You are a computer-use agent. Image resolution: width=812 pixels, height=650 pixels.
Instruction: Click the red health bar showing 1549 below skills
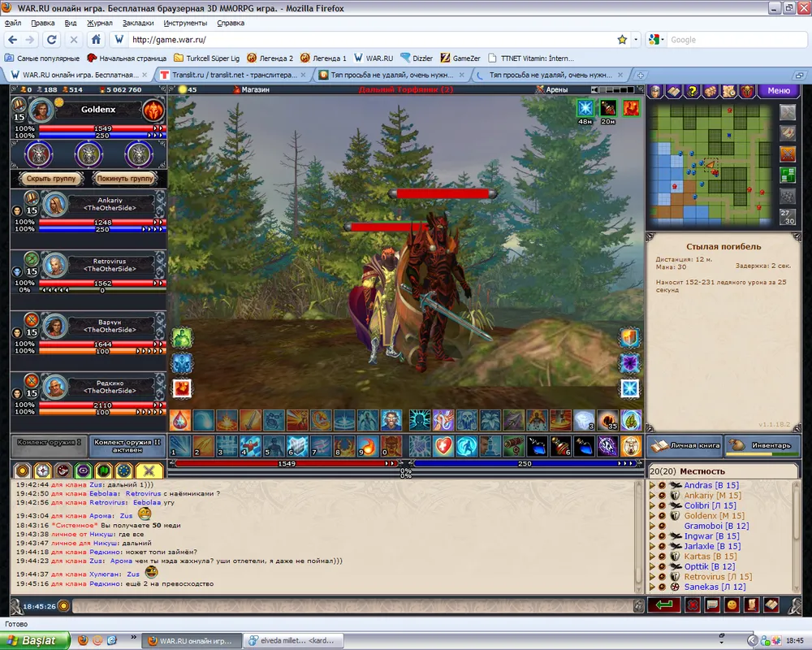(x=287, y=464)
